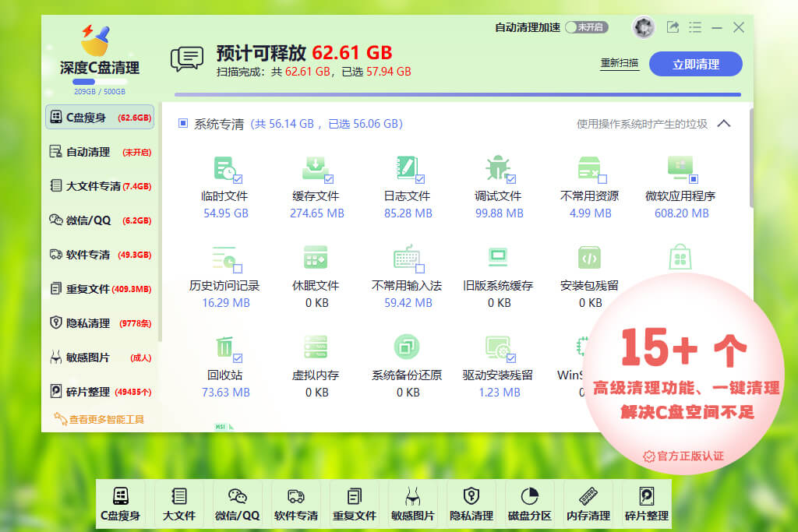Toggle the 自动清理加速 switch

(586, 27)
